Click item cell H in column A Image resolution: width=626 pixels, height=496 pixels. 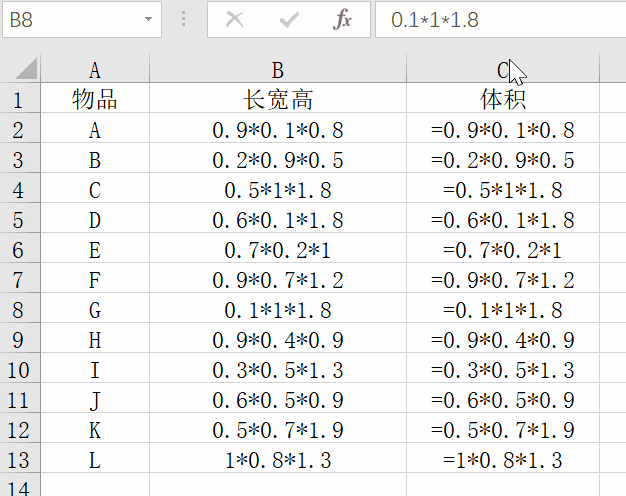click(x=95, y=337)
